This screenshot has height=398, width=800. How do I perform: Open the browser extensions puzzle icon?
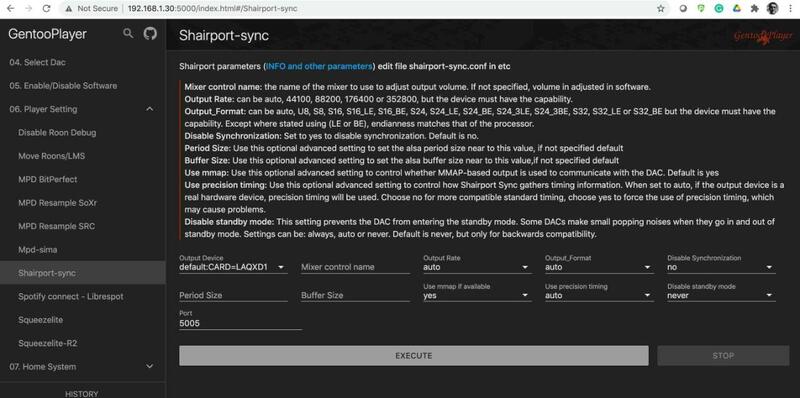pyautogui.click(x=755, y=9)
